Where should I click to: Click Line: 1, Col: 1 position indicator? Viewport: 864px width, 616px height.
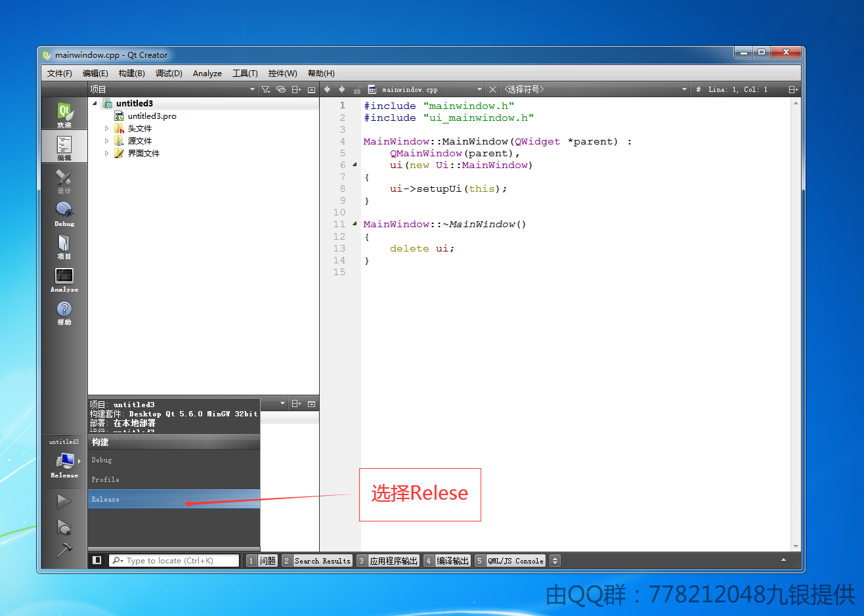pos(738,89)
